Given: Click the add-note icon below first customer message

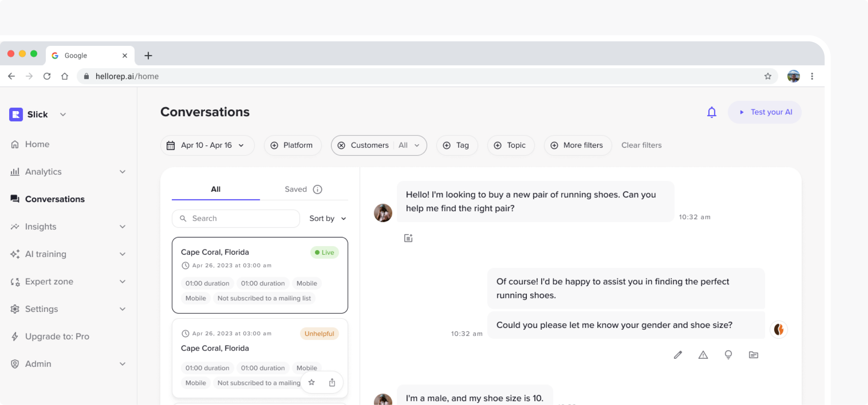Looking at the screenshot, I should point(408,238).
